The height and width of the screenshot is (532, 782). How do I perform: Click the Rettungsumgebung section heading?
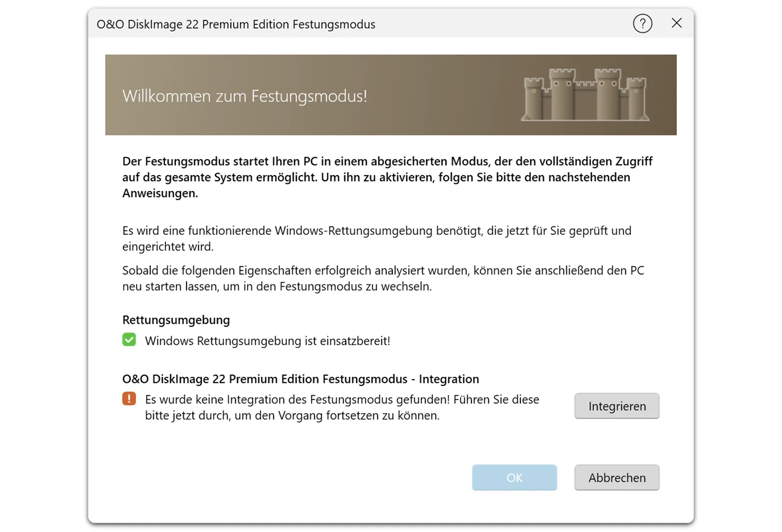coord(175,320)
